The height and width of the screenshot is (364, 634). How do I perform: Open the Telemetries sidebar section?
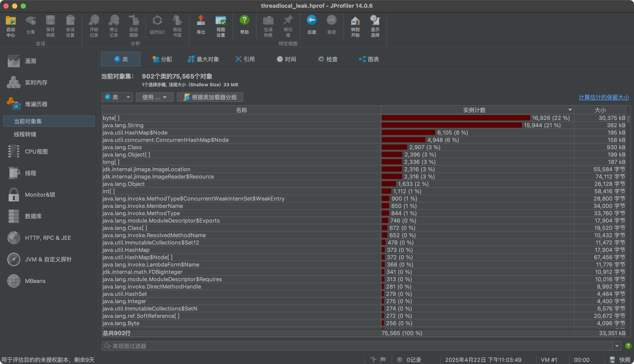(30, 61)
